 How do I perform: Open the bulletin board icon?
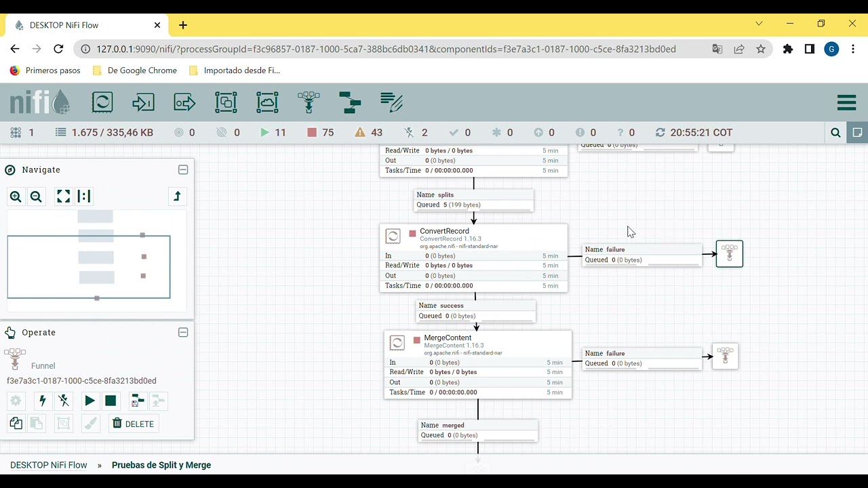click(x=858, y=133)
